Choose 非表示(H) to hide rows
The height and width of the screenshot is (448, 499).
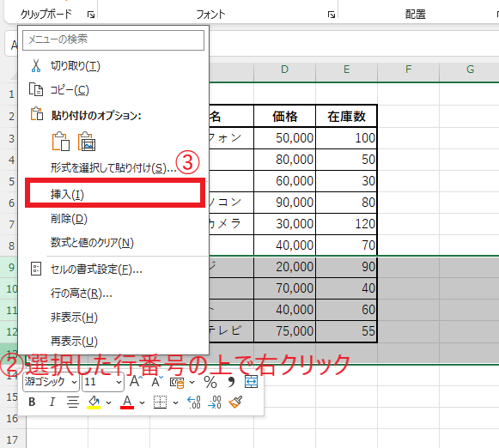click(x=113, y=317)
